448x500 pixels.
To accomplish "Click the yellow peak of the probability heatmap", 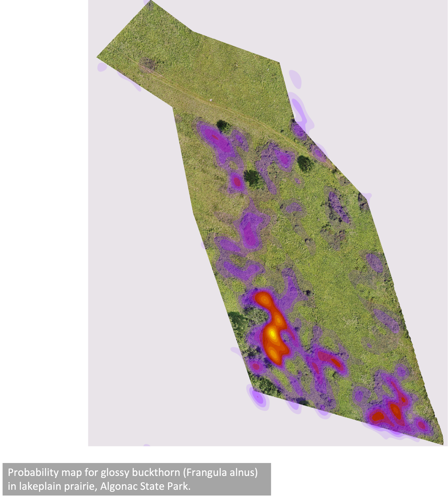I will pyautogui.click(x=272, y=334).
